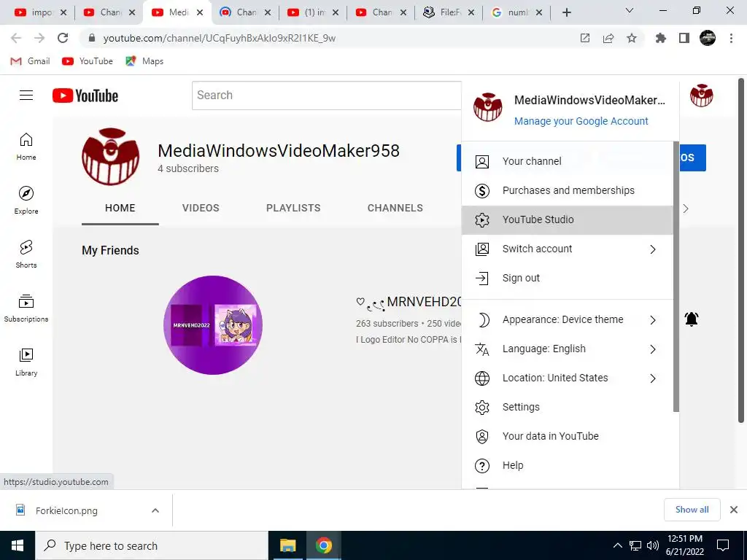747x560 pixels.
Task: Open the Windows Start menu
Action: click(x=18, y=545)
